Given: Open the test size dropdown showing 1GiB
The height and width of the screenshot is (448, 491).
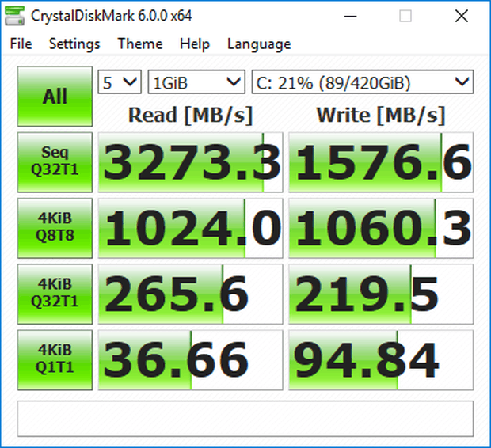Looking at the screenshot, I should 196,82.
